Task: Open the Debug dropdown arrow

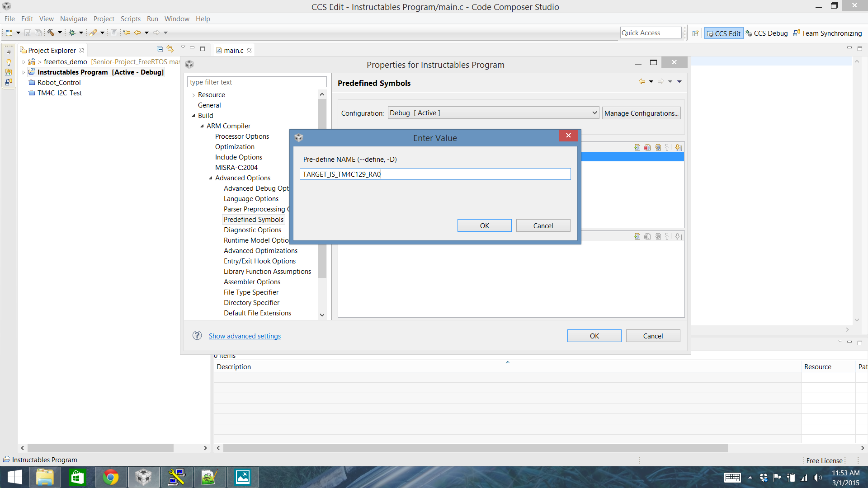Action: 81,33
